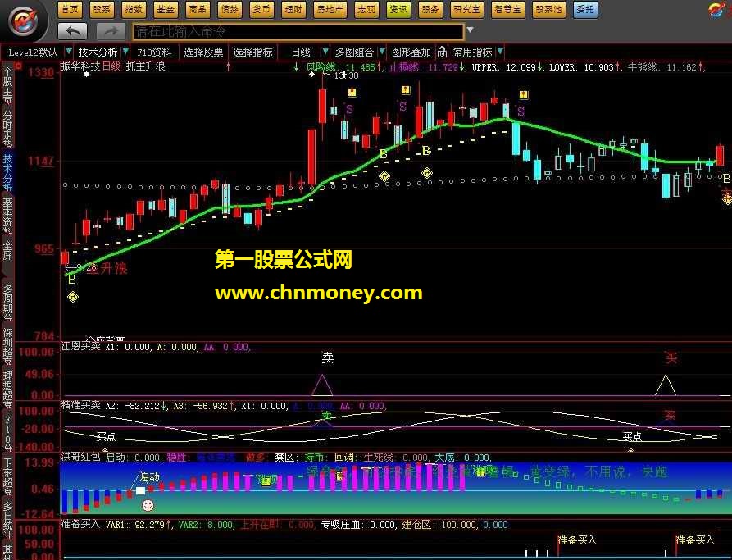Open the 资讯 news section
Screen dimensions: 732x560
pyautogui.click(x=398, y=9)
